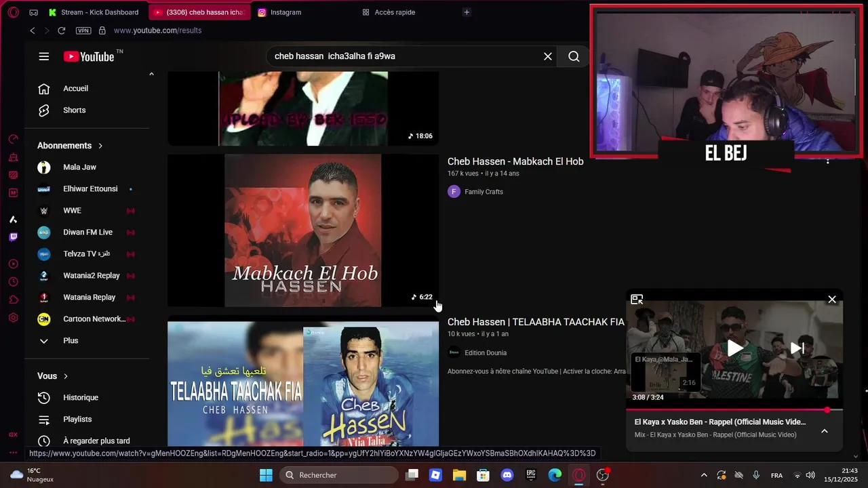Viewport: 868px width, 488px height.
Task: Seek on the miniplayer progress bar
Action: [x=734, y=410]
